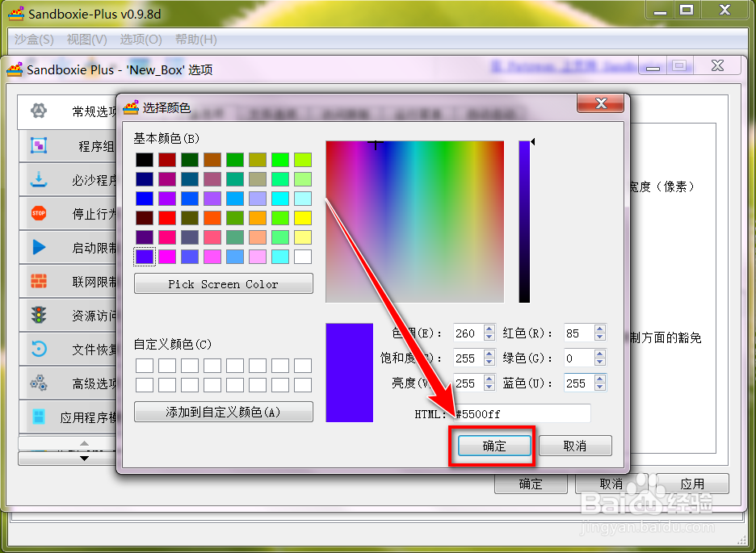Click 添加到自定义颜色(A) button
The height and width of the screenshot is (553, 756).
click(223, 412)
